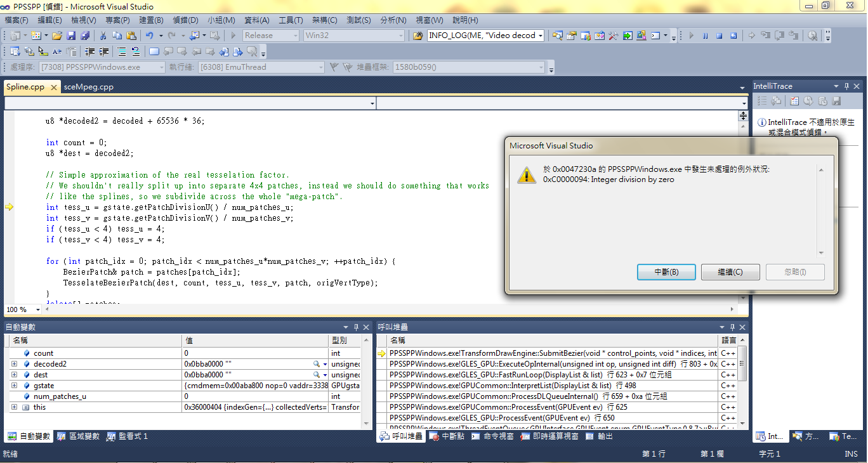
Task: Select the GPUCommon::InterpretList call stack row
Action: [x=548, y=386]
